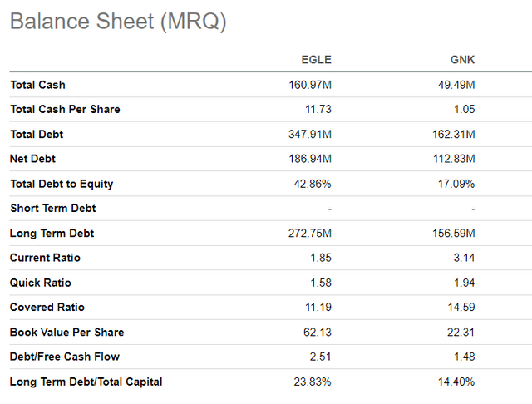Open the Total Debt to Equity row
The width and height of the screenshot is (532, 404).
click(62, 184)
